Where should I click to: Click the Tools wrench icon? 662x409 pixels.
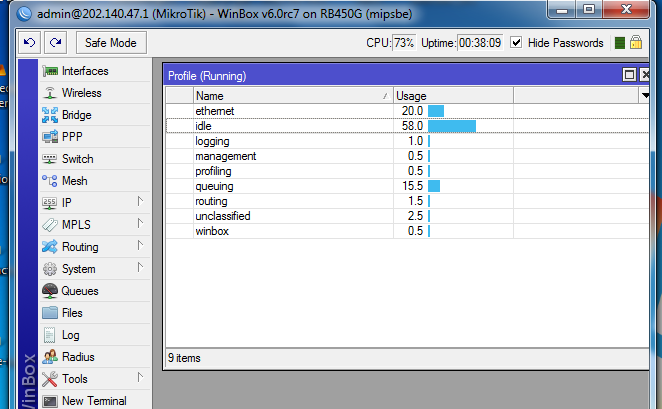pos(50,379)
